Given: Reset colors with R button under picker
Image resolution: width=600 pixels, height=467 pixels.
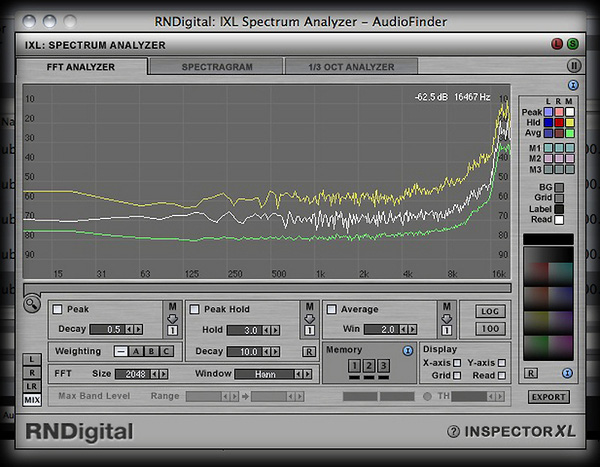Looking at the screenshot, I should 531,373.
